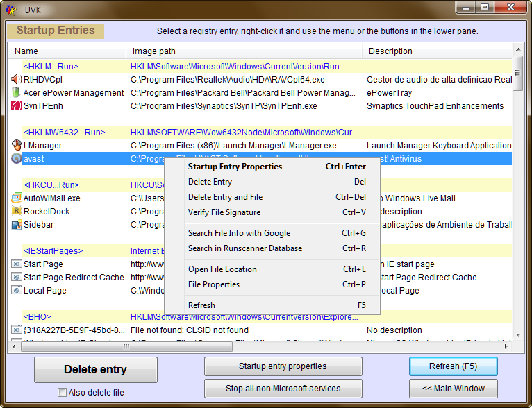Click the Name column header
Viewport: 532px width, 408px height.
coord(67,51)
